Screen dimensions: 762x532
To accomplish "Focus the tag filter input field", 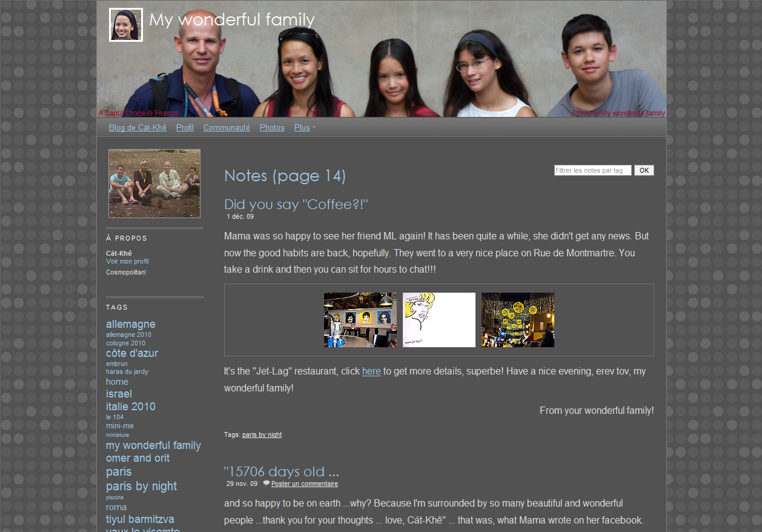I will coord(592,170).
